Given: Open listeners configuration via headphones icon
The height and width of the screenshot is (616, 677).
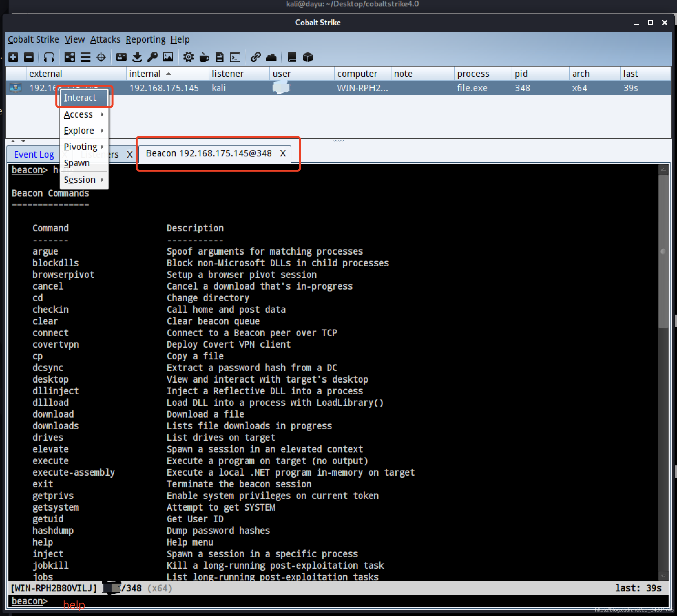Looking at the screenshot, I should [49, 58].
